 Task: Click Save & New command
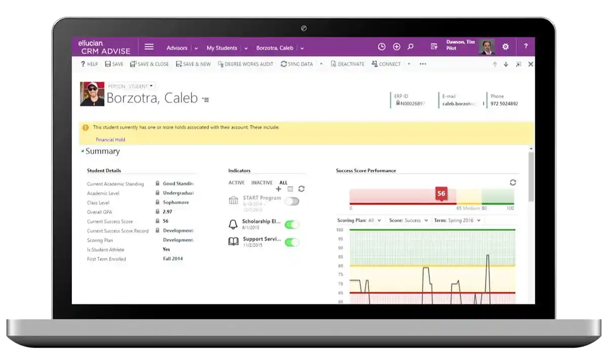193,64
